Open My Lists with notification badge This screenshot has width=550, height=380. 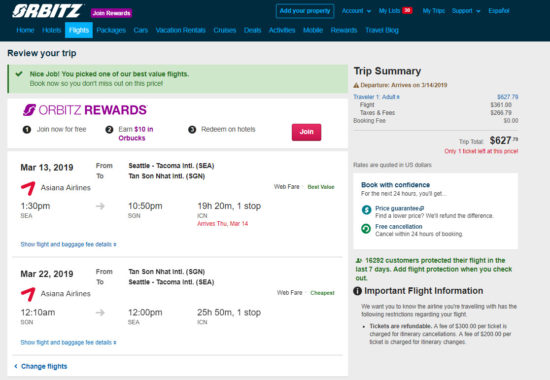click(395, 11)
